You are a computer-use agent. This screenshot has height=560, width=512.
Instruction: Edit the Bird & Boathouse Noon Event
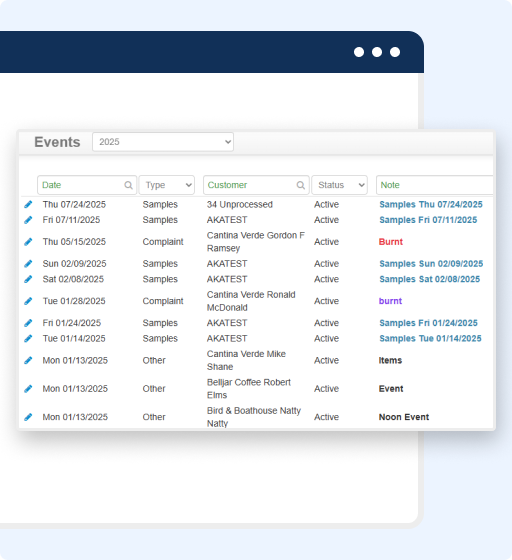point(28,417)
